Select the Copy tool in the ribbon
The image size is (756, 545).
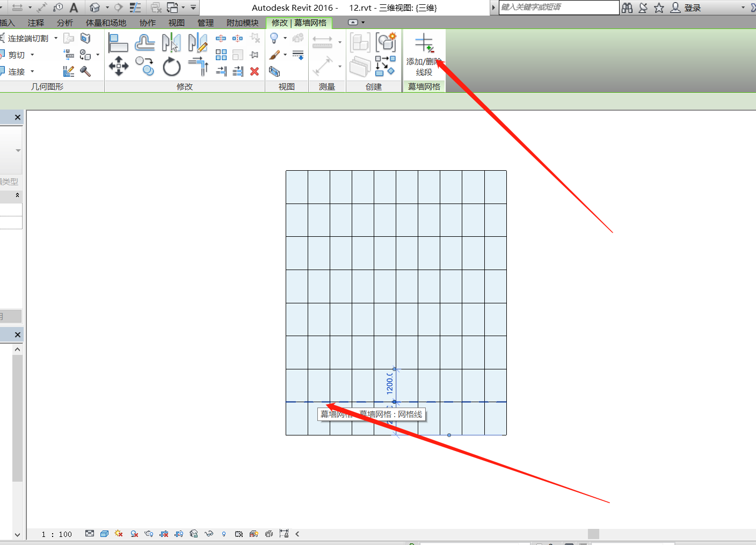pyautogui.click(x=145, y=67)
